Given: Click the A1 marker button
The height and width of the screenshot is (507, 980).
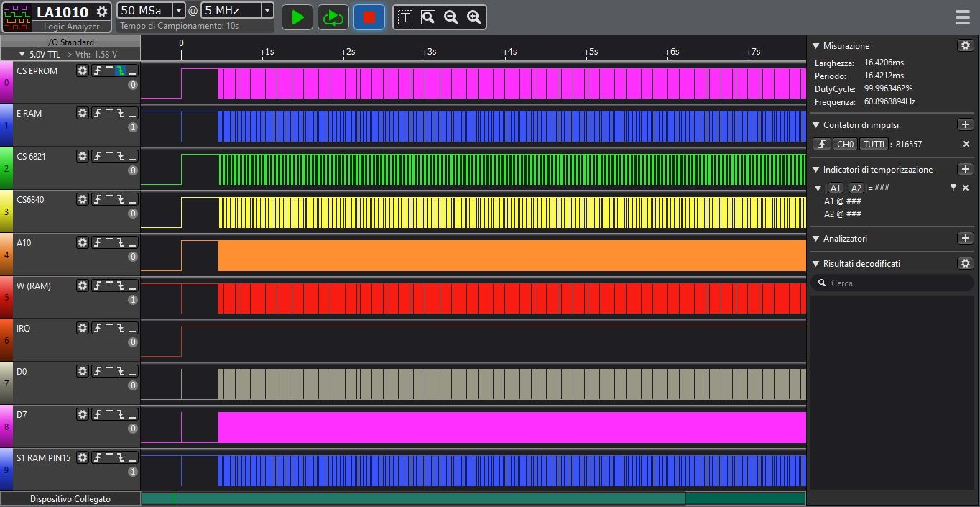Looking at the screenshot, I should (x=836, y=188).
